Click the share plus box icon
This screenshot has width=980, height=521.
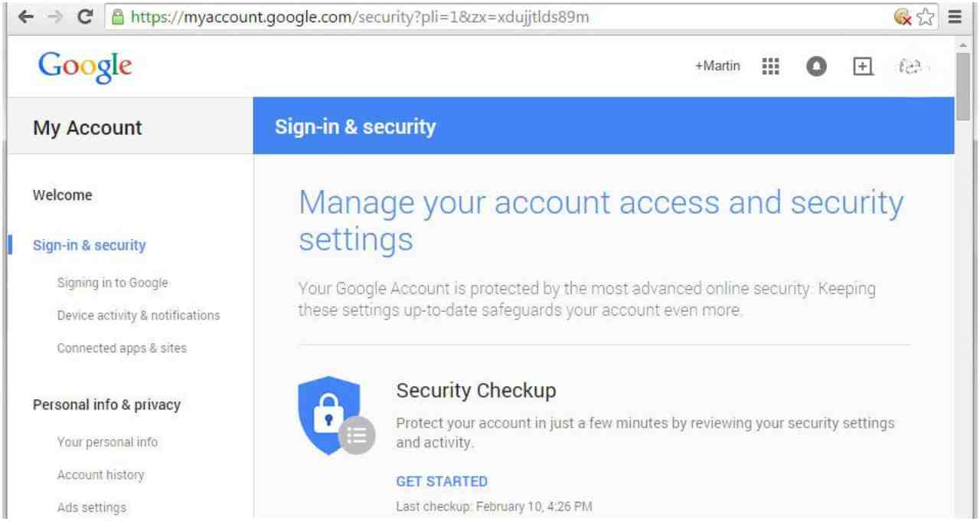coord(864,66)
